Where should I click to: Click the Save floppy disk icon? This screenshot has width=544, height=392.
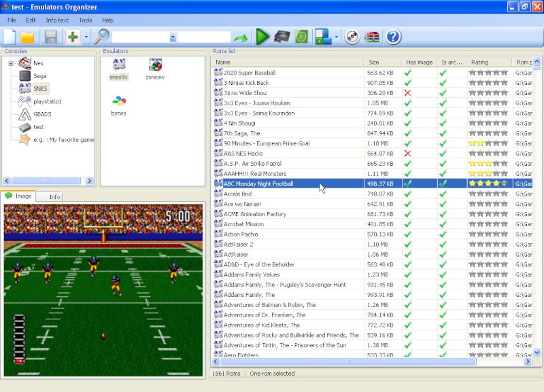pos(50,37)
